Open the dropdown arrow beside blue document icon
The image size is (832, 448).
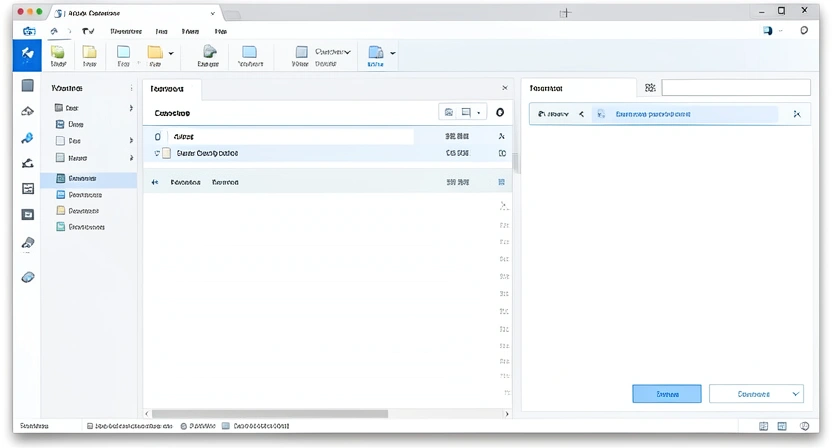click(x=393, y=53)
